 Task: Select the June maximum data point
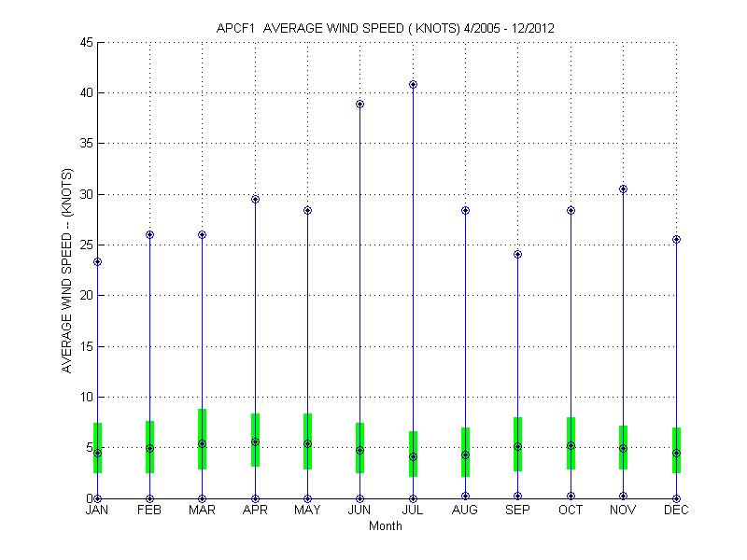(360, 105)
